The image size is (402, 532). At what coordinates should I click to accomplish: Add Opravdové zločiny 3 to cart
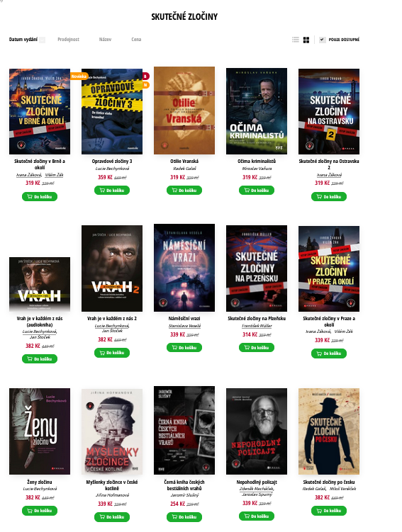pos(112,191)
